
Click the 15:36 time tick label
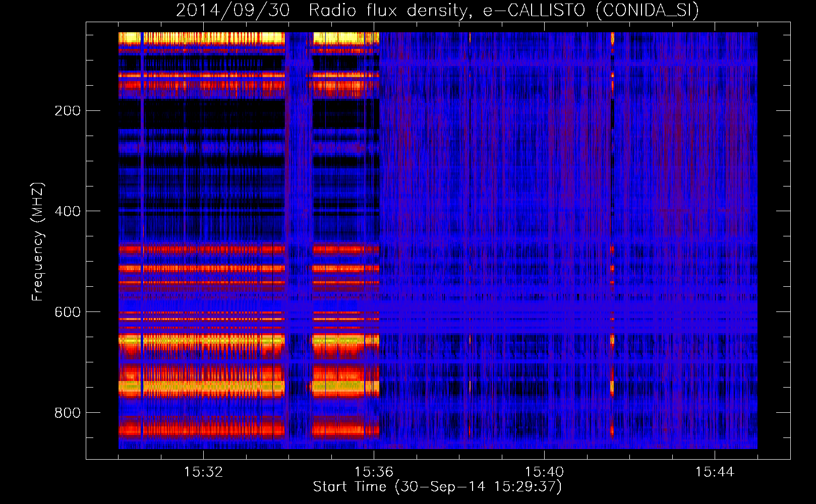[x=374, y=472]
